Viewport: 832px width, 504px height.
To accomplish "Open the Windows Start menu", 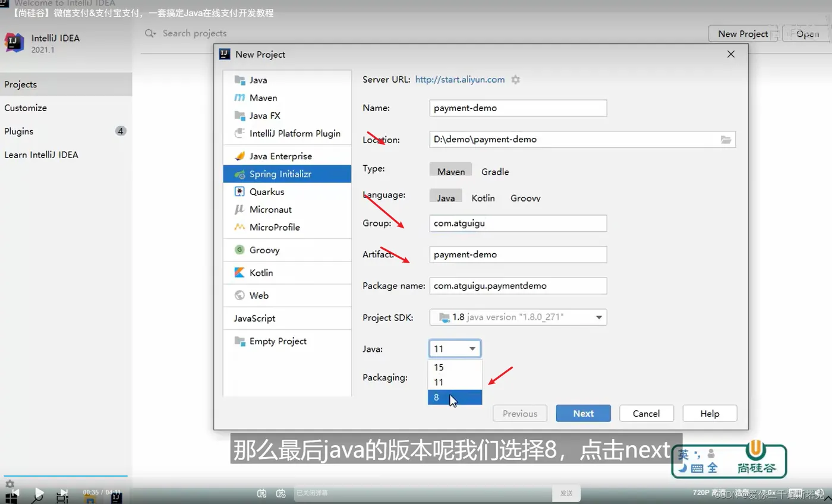I will [11, 498].
